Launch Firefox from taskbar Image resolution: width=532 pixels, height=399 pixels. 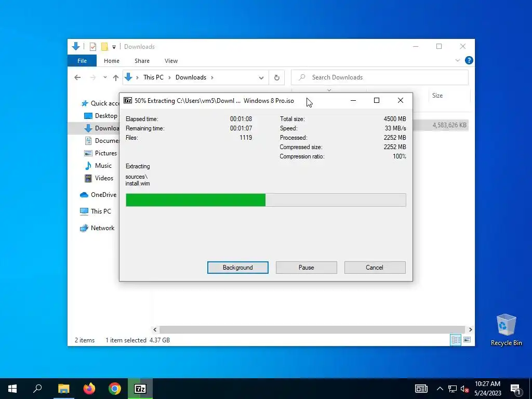89,389
